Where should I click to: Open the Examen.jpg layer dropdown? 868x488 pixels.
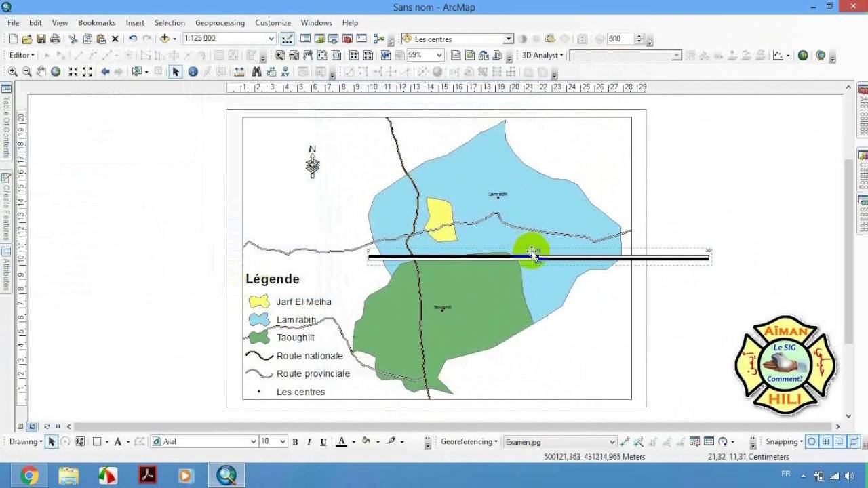click(612, 442)
